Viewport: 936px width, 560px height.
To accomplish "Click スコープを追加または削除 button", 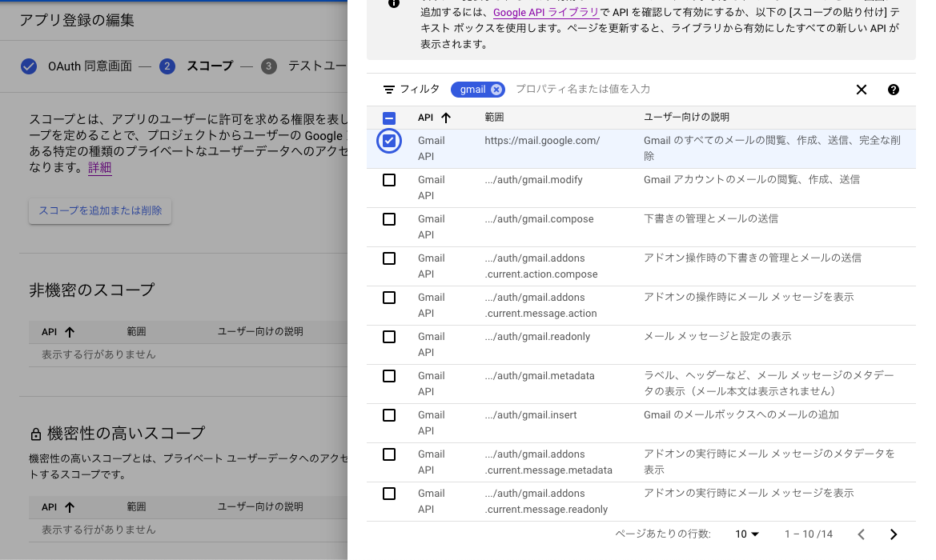I will click(x=100, y=210).
